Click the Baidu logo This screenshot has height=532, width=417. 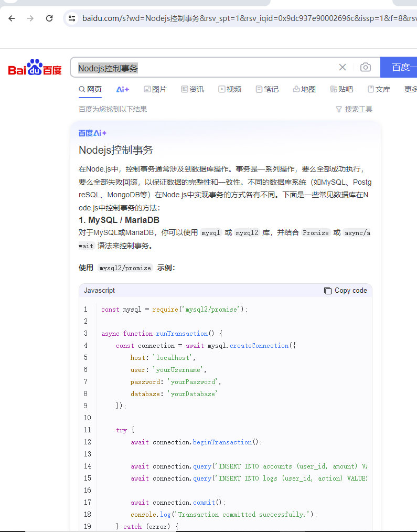pyautogui.click(x=35, y=67)
